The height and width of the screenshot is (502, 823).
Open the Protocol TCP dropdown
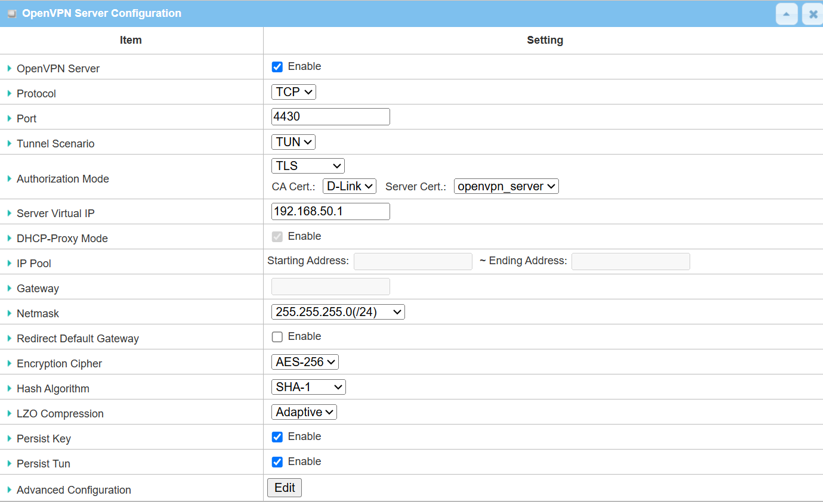(294, 92)
